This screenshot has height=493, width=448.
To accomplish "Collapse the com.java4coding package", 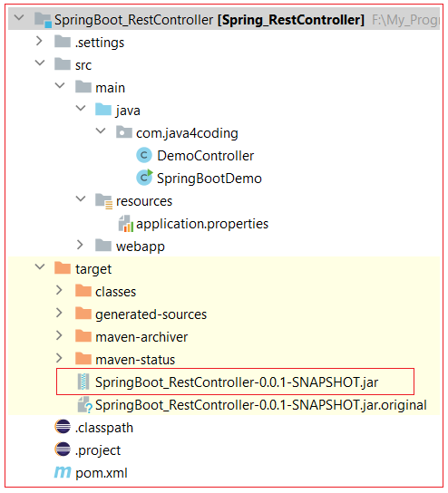I will tap(101, 130).
